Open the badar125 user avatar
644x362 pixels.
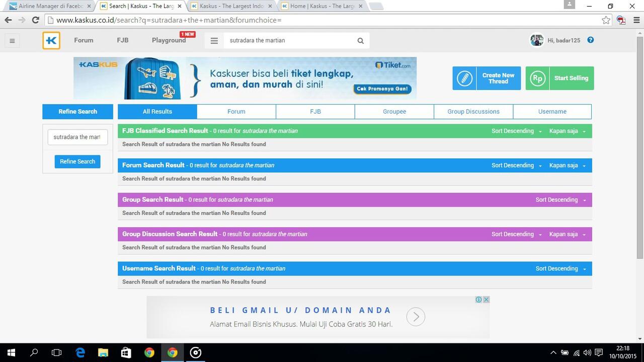point(537,40)
